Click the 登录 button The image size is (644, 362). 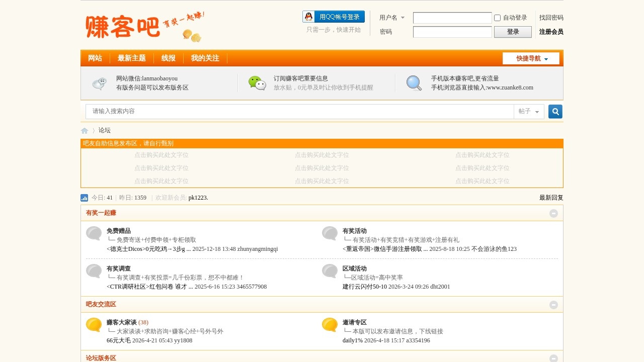[x=513, y=31]
